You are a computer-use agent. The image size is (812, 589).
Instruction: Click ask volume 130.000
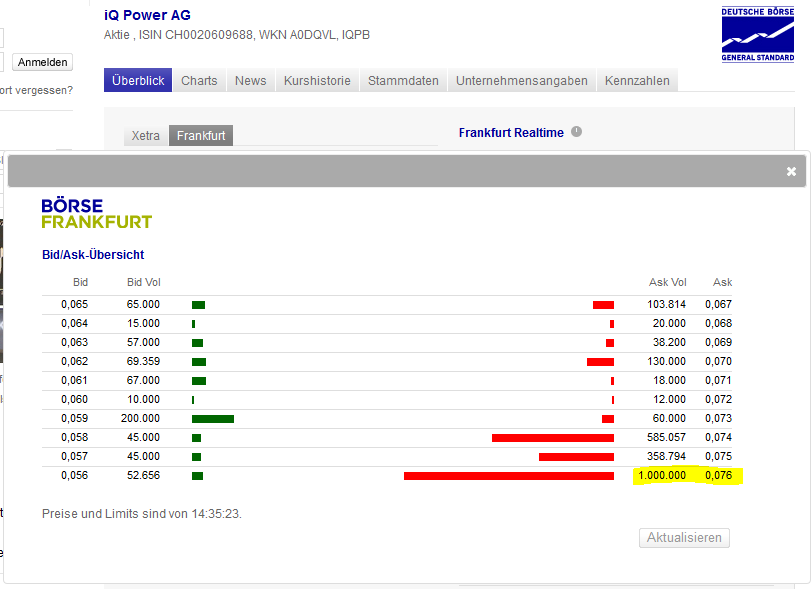(x=666, y=361)
